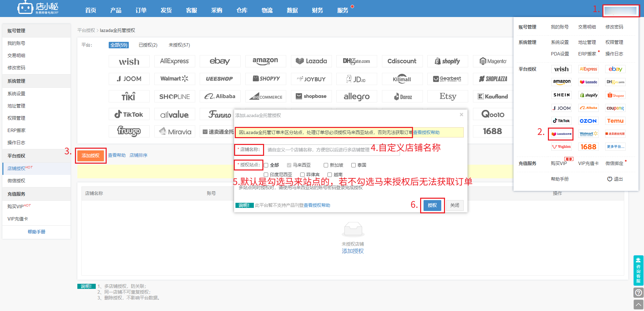Click 添加授权 link under empty store placeholder
Screen dimensions: 644x311
pos(353,251)
